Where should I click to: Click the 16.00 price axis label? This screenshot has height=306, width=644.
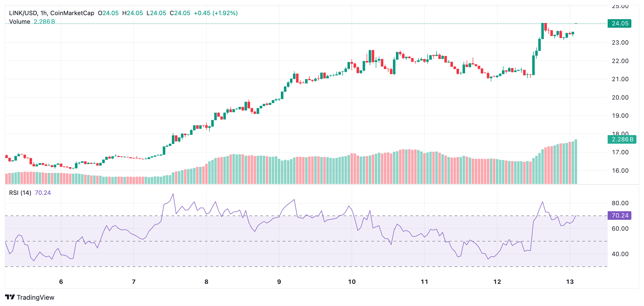[x=620, y=171]
